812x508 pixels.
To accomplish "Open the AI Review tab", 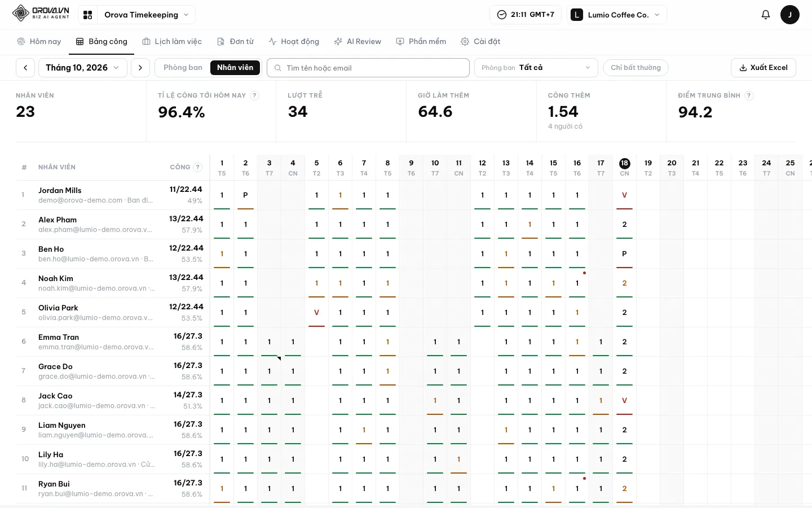I will coord(358,42).
